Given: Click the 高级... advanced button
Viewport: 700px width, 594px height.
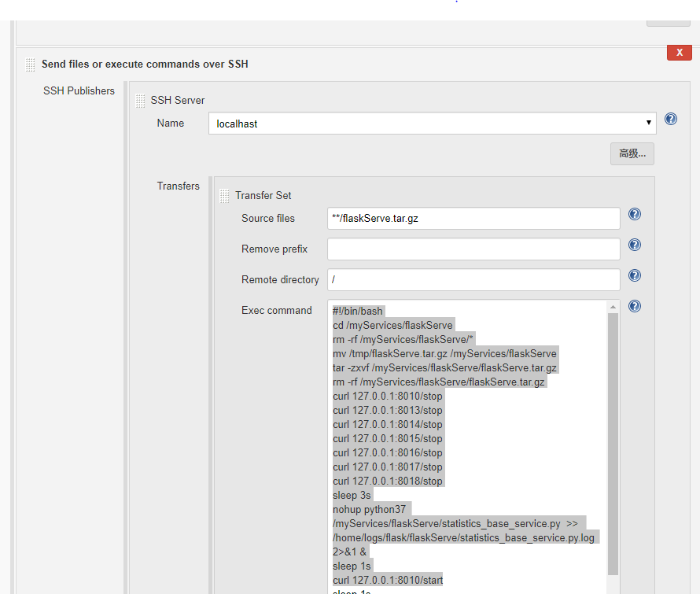Looking at the screenshot, I should tap(632, 153).
